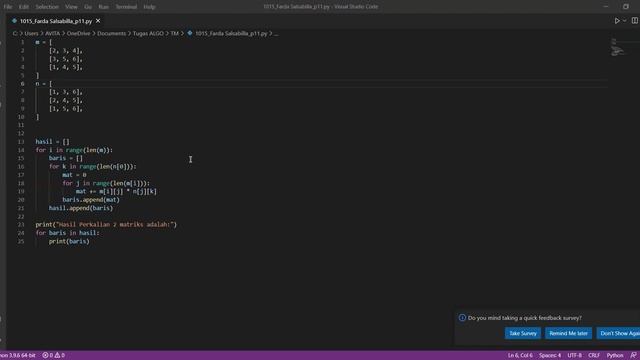
Task: Click the breadcrumb ellipsis symbol segment
Action: tap(276, 33)
